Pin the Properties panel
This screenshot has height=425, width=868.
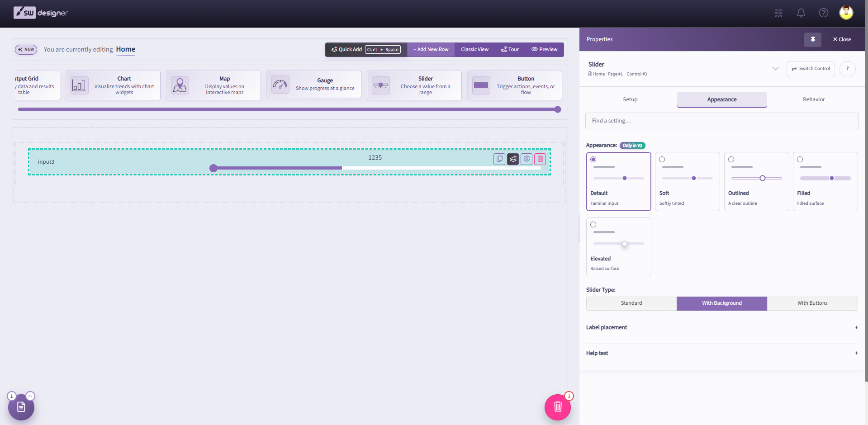(813, 39)
